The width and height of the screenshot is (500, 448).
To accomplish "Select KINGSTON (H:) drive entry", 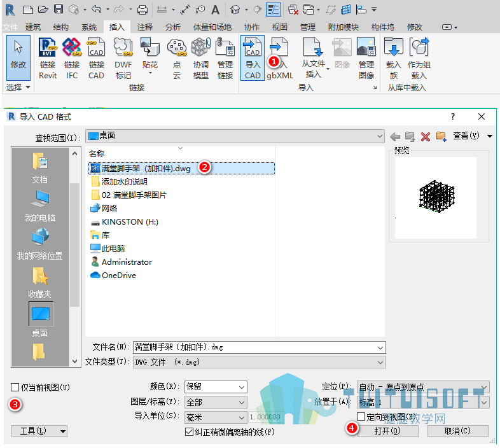I will (124, 221).
